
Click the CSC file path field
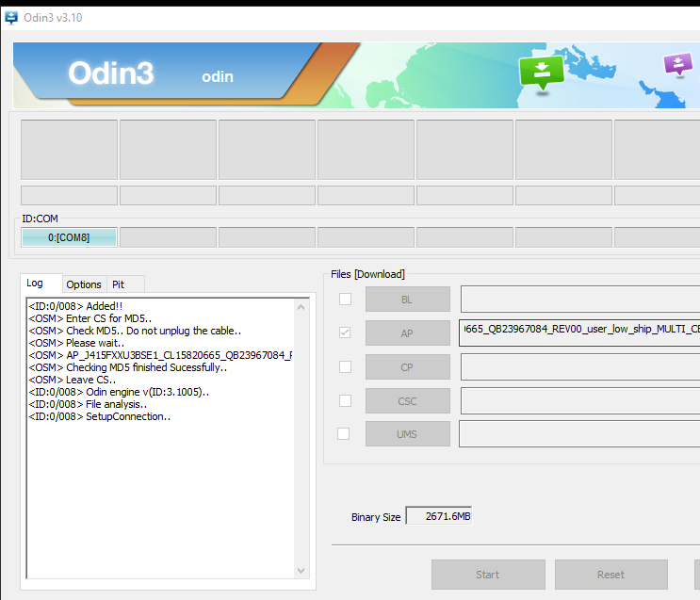(580, 401)
